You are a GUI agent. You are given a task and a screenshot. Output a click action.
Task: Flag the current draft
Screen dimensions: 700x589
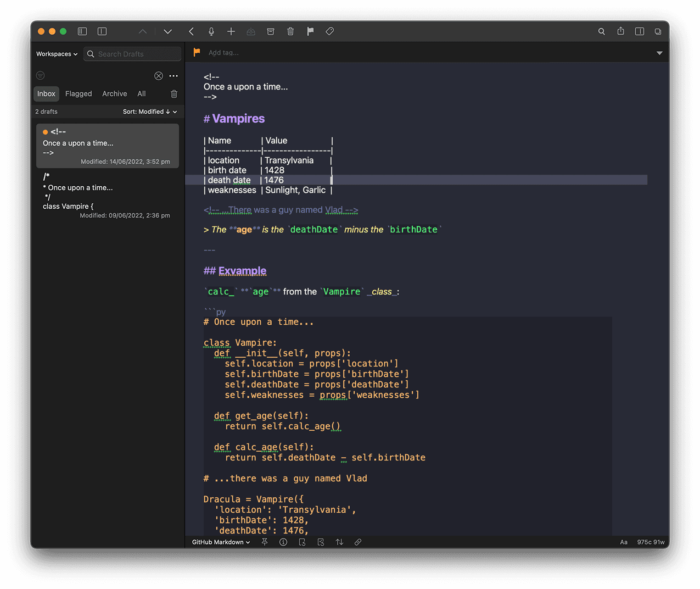[x=310, y=31]
